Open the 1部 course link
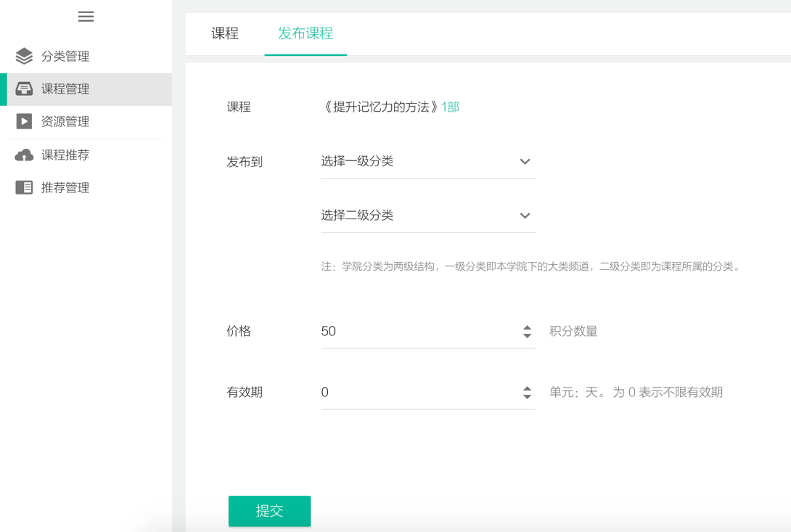The height and width of the screenshot is (532, 791). click(x=450, y=107)
